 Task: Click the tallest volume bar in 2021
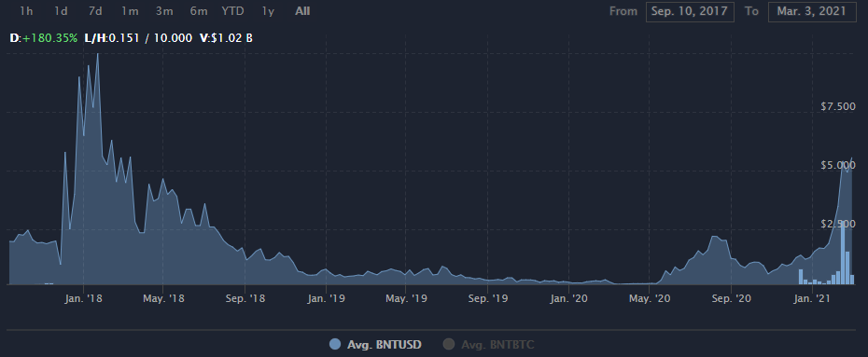(x=843, y=254)
